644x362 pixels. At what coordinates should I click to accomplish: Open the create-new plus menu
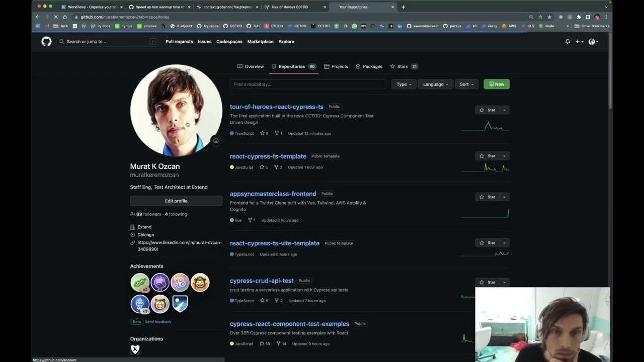coord(580,42)
